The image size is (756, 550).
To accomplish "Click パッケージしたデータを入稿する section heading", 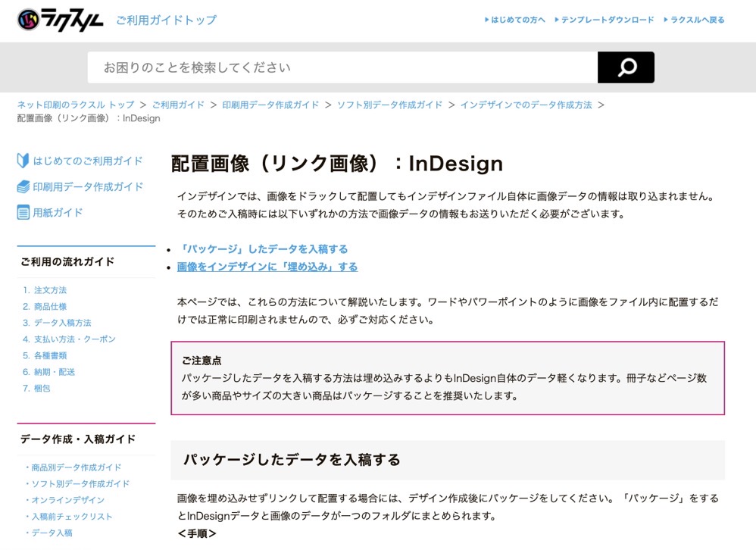I will [x=292, y=460].
